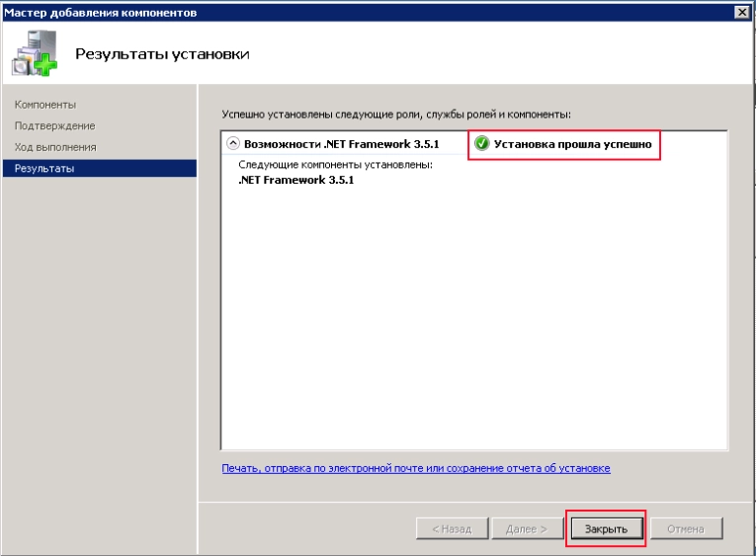
Task: Click the Add Features Wizard server icon
Action: pos(34,53)
